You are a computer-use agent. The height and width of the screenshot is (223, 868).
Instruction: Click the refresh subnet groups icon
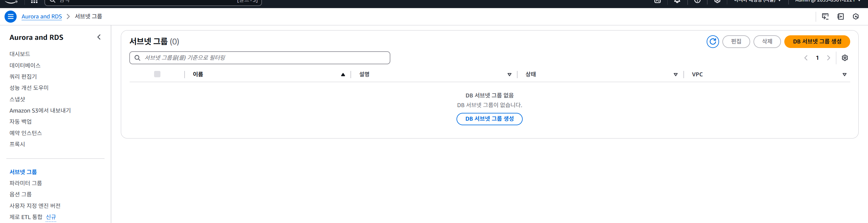click(x=713, y=42)
